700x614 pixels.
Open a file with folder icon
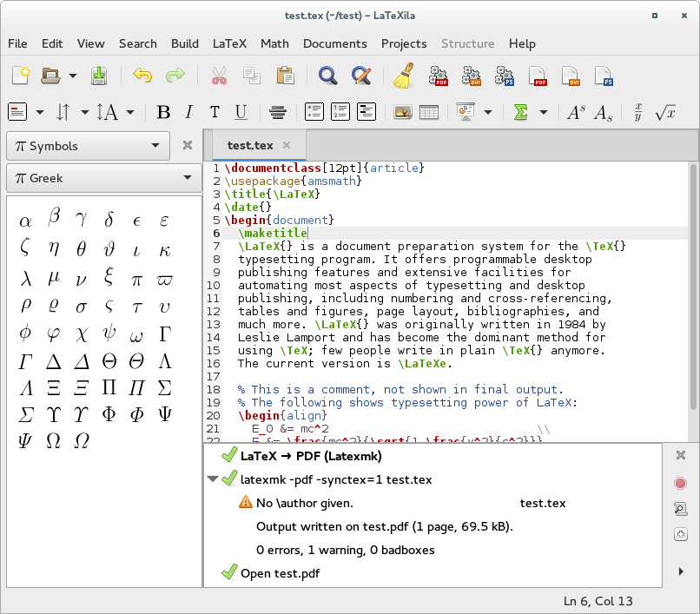[x=50, y=76]
